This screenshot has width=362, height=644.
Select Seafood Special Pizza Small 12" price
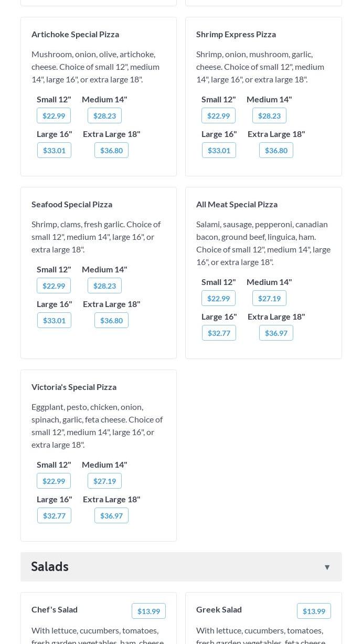(x=54, y=286)
